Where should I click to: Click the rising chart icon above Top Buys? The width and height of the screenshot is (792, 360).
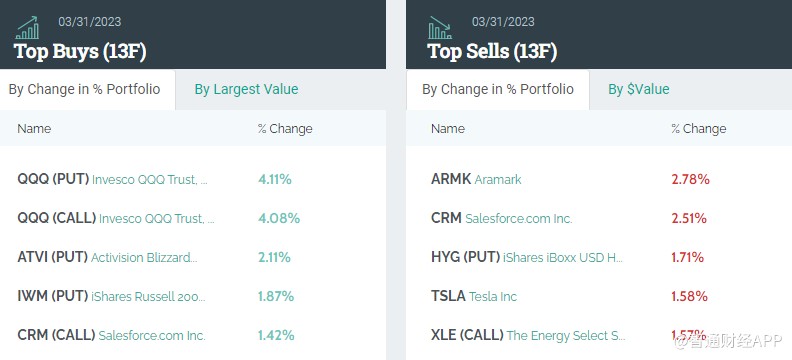tap(27, 28)
